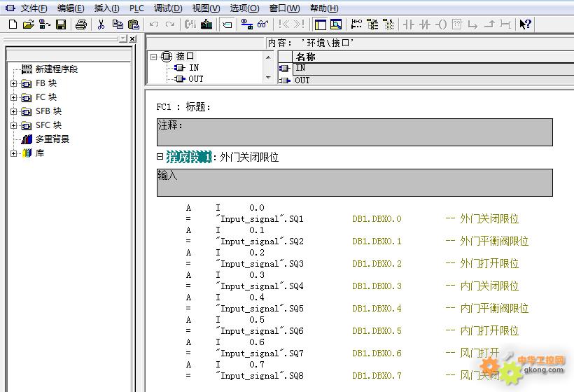574x392 pixels.
Task: Expand the 库 library tree node
Action: tap(13, 153)
